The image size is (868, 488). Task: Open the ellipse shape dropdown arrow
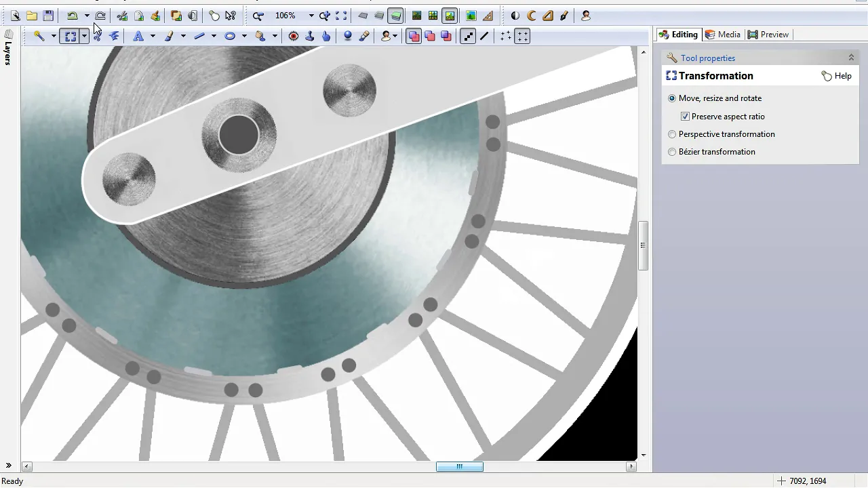pyautogui.click(x=244, y=36)
